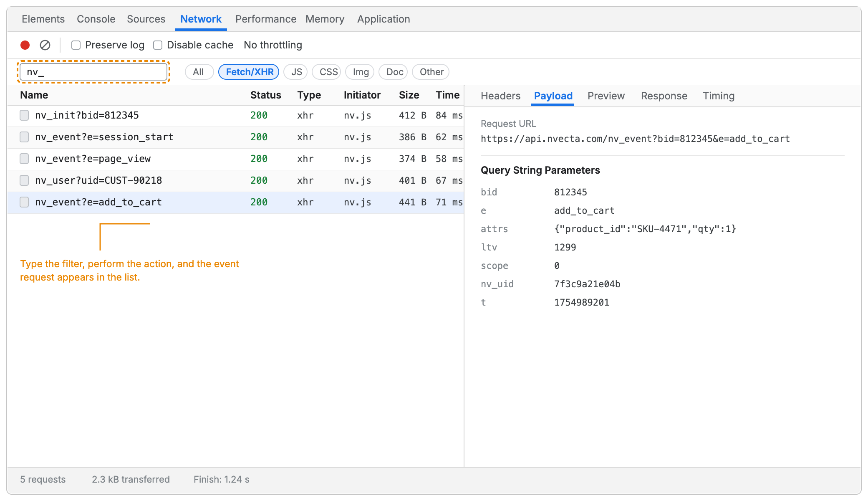Open nv.js initiator of page_view request
This screenshot has width=868, height=501.
[358, 159]
